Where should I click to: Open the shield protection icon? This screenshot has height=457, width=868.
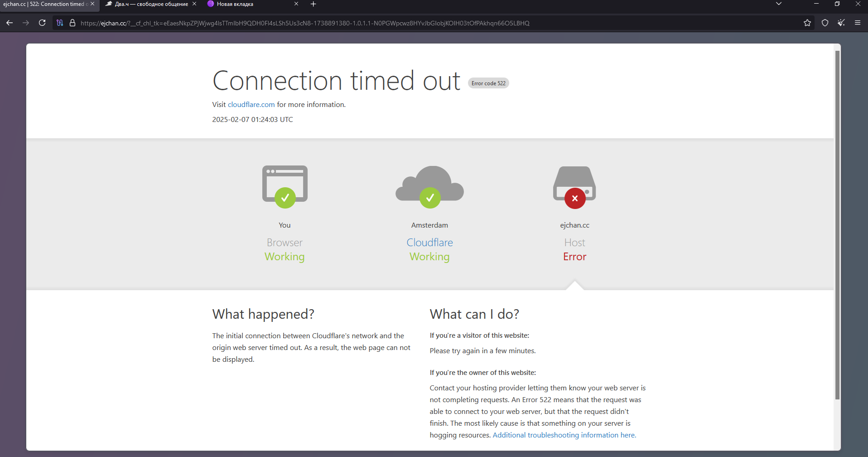825,23
